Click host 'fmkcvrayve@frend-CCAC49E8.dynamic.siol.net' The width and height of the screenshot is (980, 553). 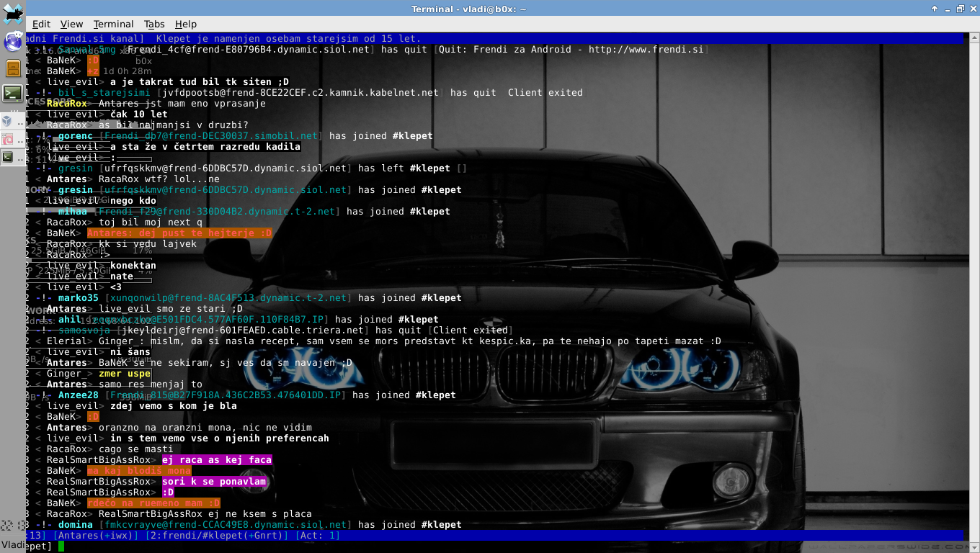pos(226,525)
